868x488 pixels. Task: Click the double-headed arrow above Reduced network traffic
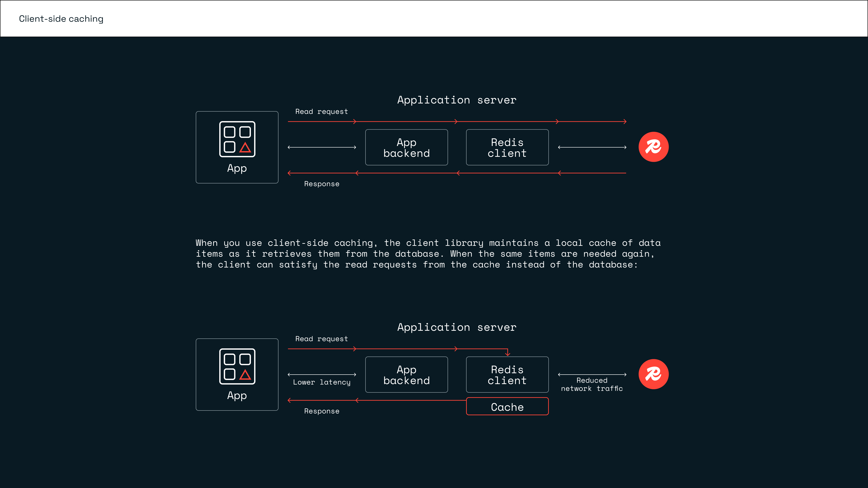coord(592,375)
